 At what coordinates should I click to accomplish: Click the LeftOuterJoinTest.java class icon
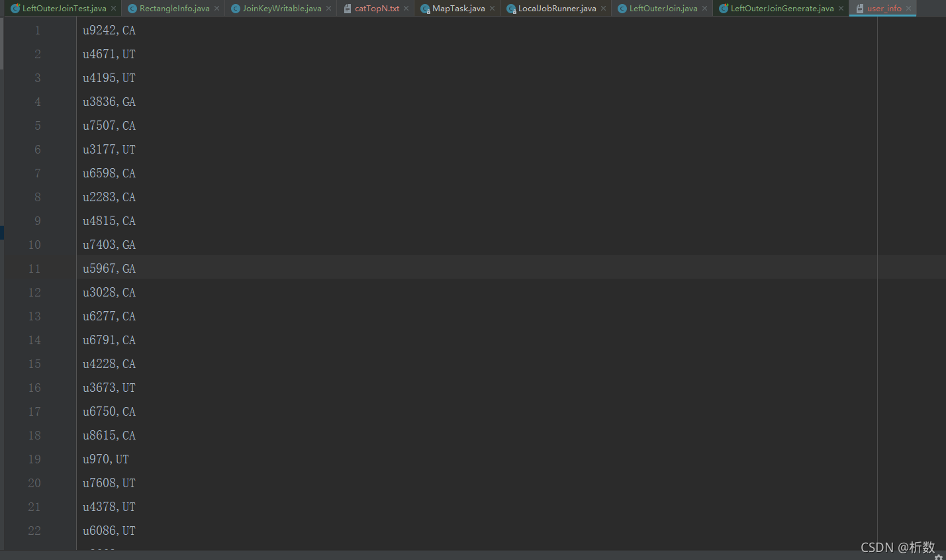click(x=15, y=9)
